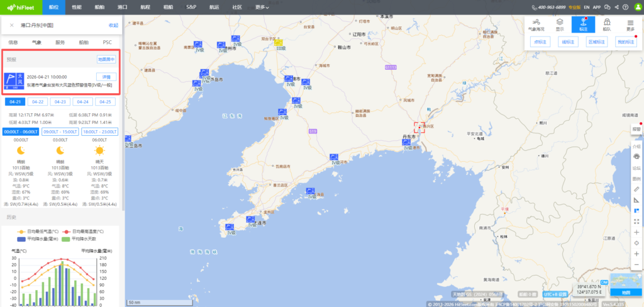The width and height of the screenshot is (644, 307).
Task: Click the WeChat icon in header
Action: pos(606,7)
